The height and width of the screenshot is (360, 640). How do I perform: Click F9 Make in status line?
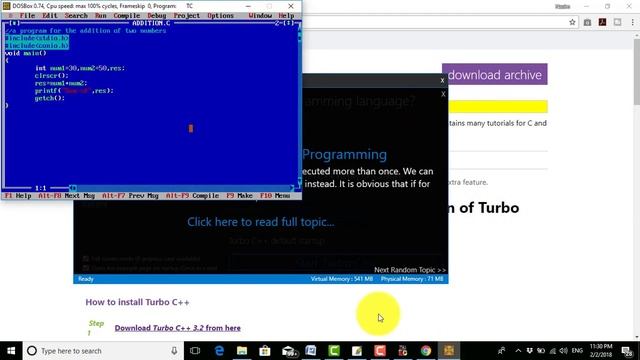(240, 196)
